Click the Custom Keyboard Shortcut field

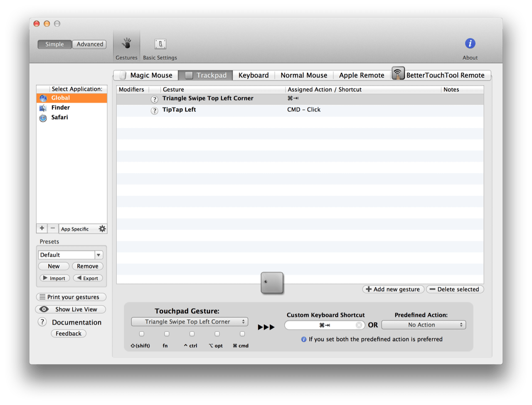(x=325, y=325)
